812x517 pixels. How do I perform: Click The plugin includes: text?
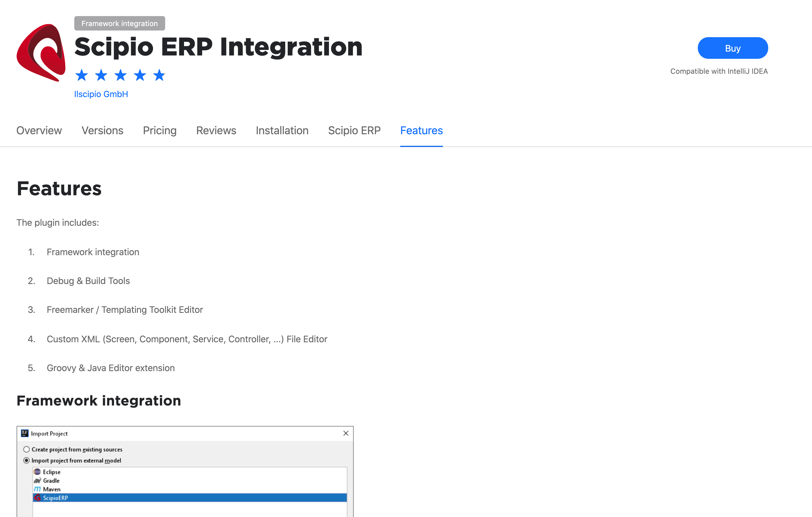click(58, 223)
